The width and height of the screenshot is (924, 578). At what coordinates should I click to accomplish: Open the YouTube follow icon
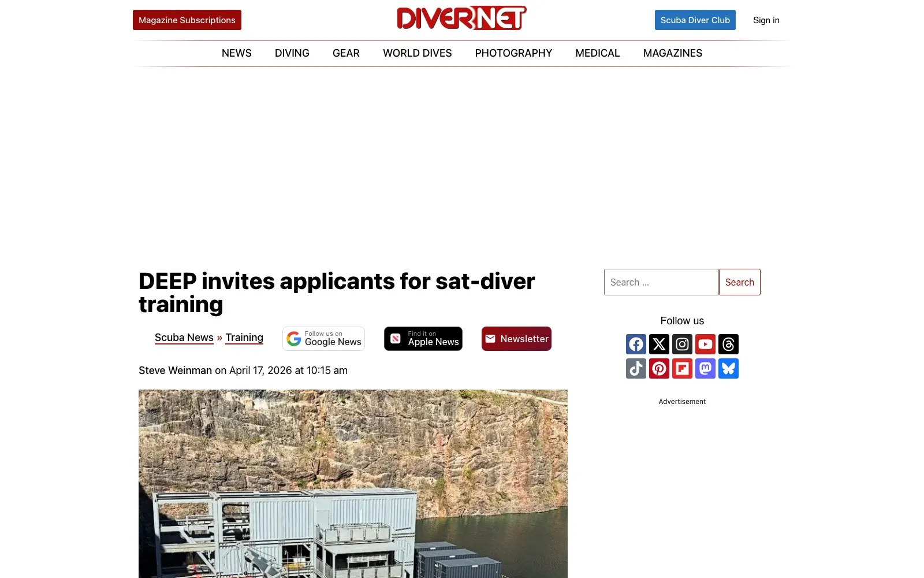point(705,344)
